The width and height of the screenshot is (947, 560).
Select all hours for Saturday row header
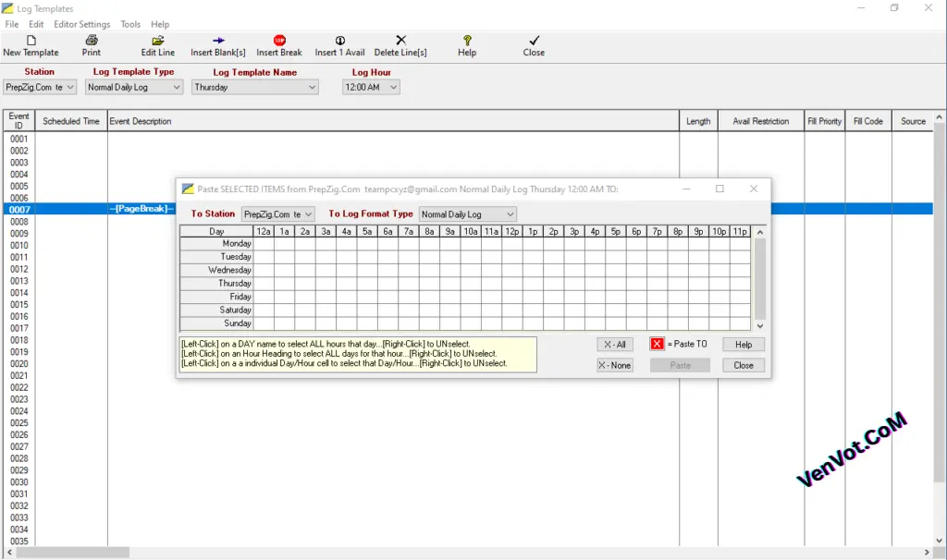[x=216, y=310]
